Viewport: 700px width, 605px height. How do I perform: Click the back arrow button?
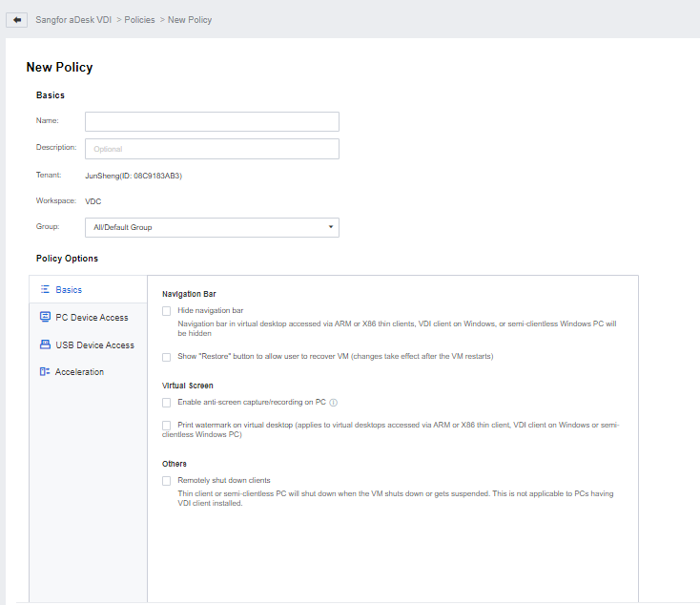pyautogui.click(x=16, y=20)
